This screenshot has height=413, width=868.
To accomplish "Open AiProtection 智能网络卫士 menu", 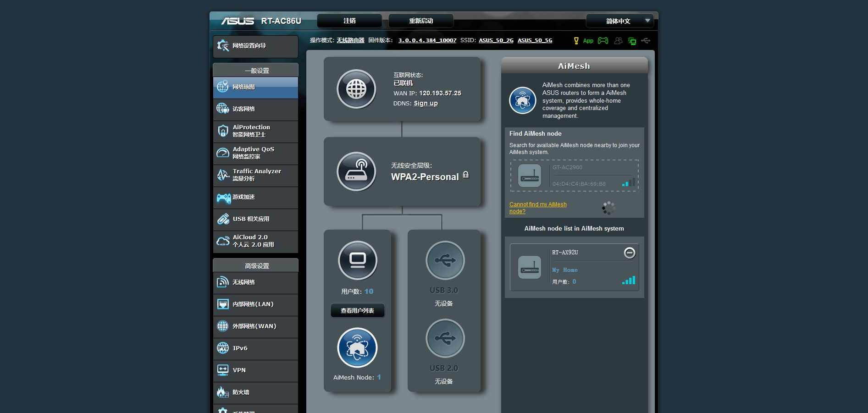I will pos(255,131).
